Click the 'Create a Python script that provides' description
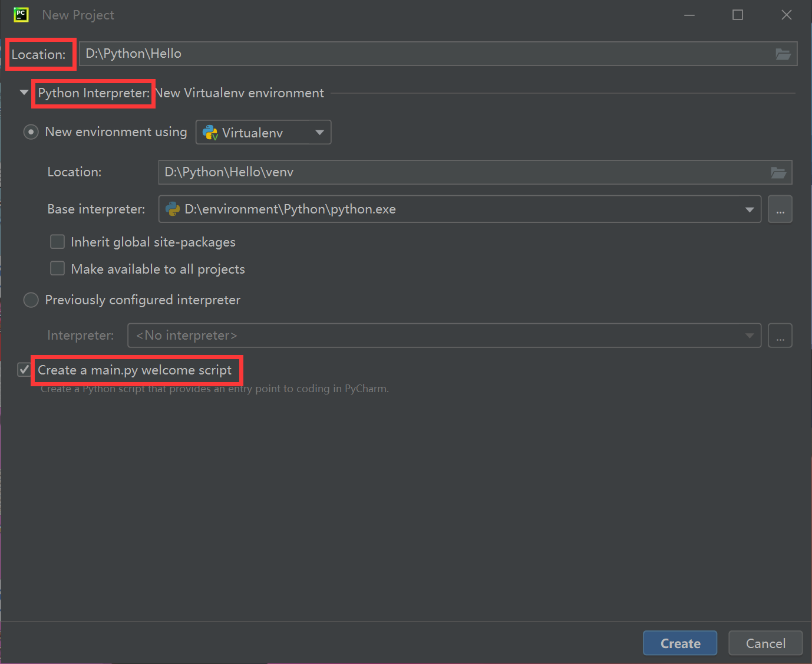 coord(214,389)
